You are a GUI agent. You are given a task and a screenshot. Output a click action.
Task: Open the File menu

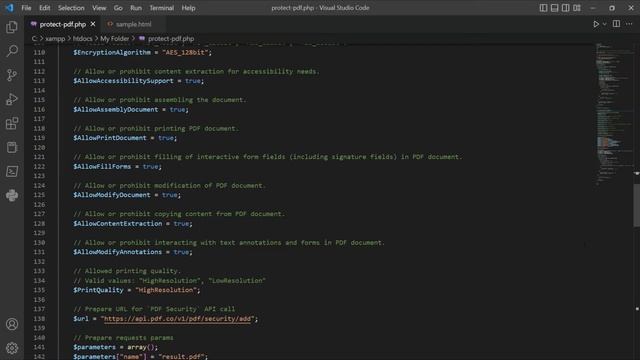pyautogui.click(x=26, y=8)
